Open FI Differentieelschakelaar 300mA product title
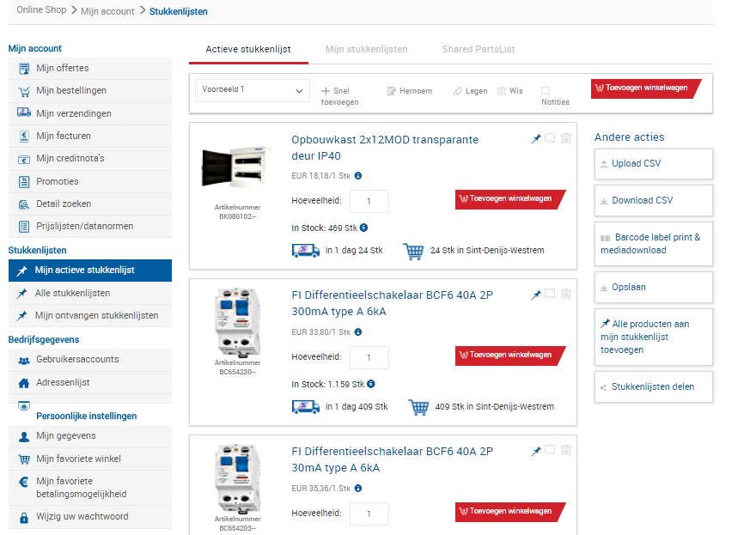 pos(392,303)
